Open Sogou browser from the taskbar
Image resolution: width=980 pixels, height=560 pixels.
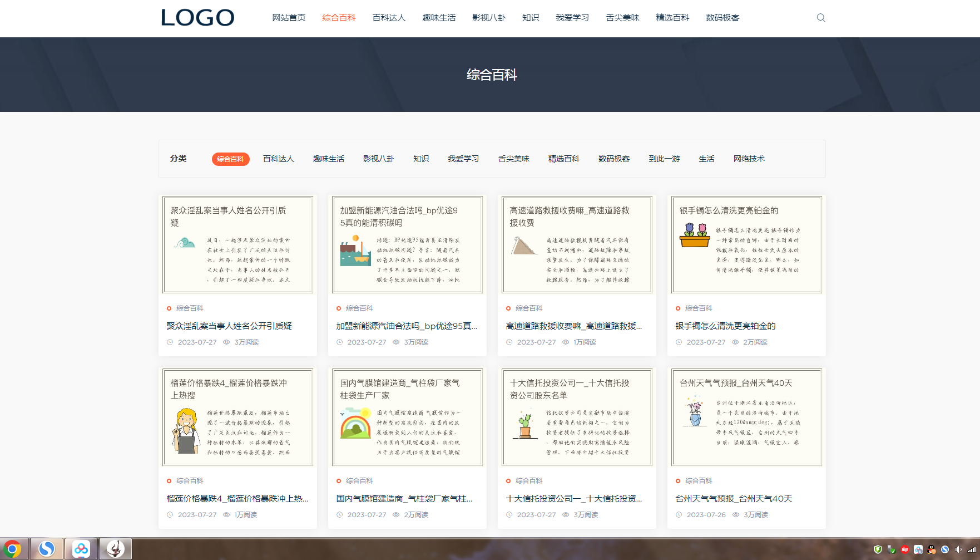click(x=47, y=549)
